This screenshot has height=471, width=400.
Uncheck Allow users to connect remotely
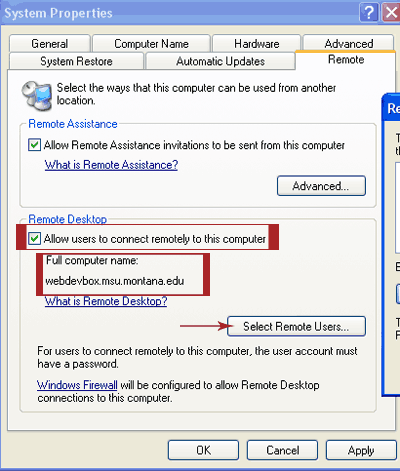point(34,239)
